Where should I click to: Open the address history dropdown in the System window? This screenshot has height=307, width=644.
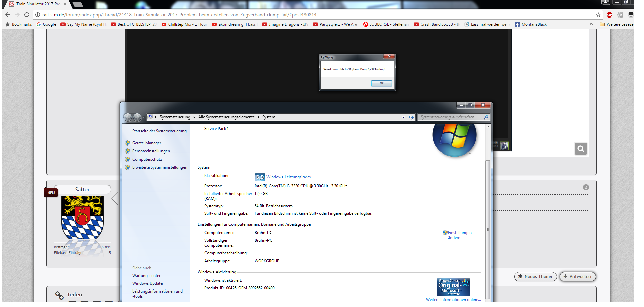(x=403, y=117)
